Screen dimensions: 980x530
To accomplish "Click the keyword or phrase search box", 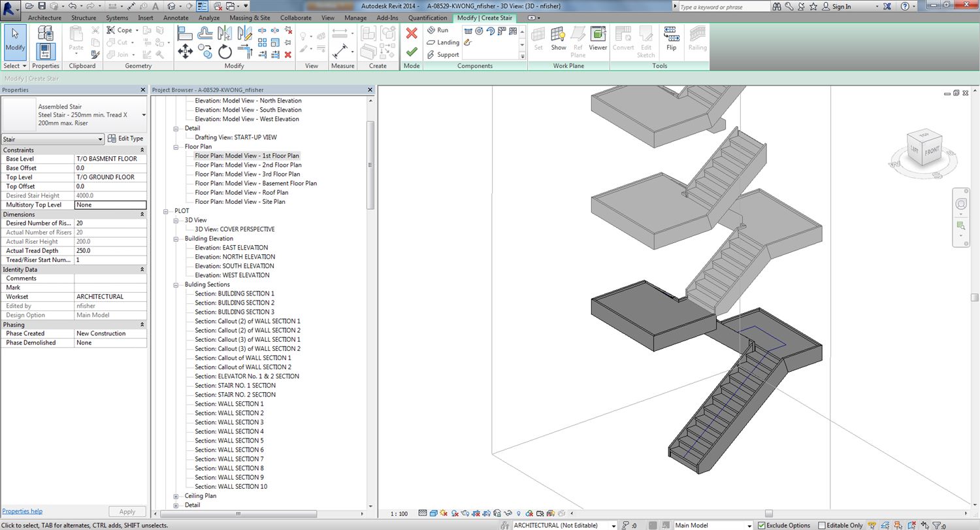I will point(724,7).
